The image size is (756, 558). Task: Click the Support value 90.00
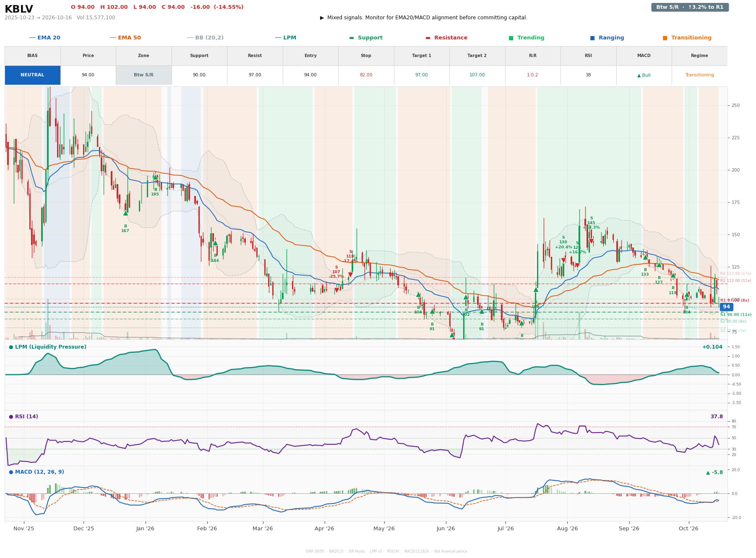point(199,75)
